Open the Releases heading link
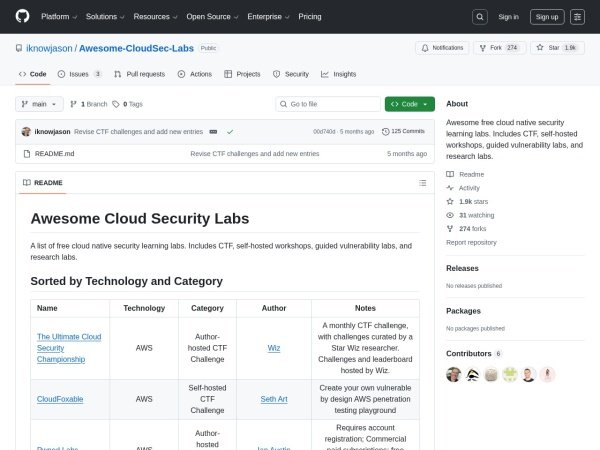Screen dimensions: 600x450 point(462,268)
